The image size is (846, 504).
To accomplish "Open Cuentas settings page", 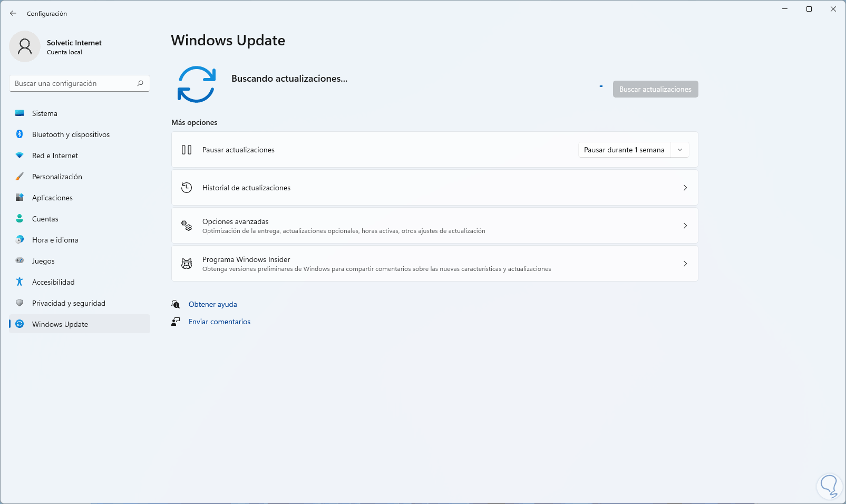I will (x=80, y=219).
